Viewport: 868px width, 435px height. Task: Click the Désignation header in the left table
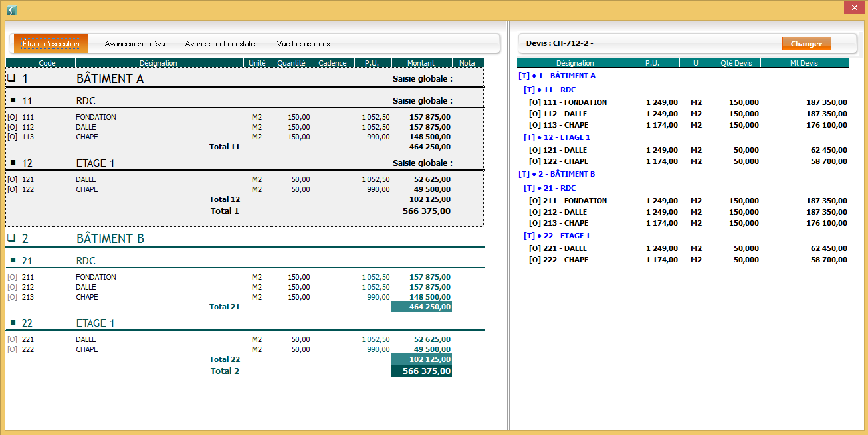click(158, 63)
